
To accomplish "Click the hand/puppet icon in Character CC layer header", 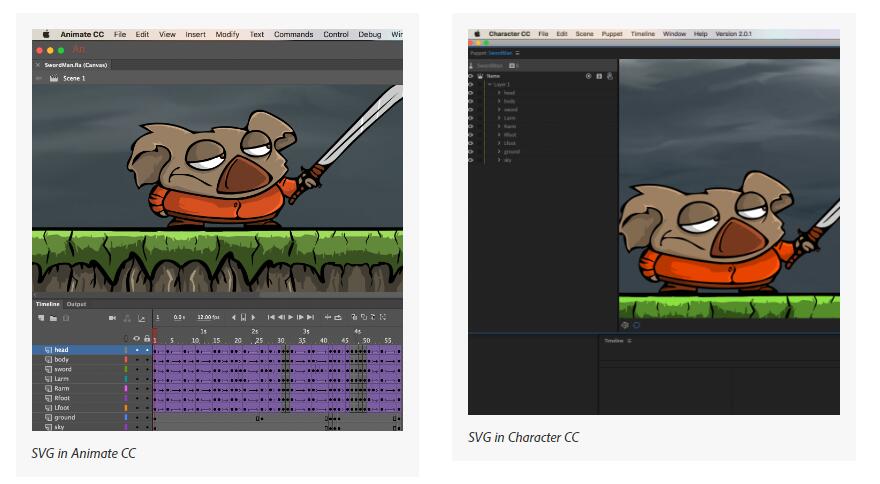I will coord(609,76).
